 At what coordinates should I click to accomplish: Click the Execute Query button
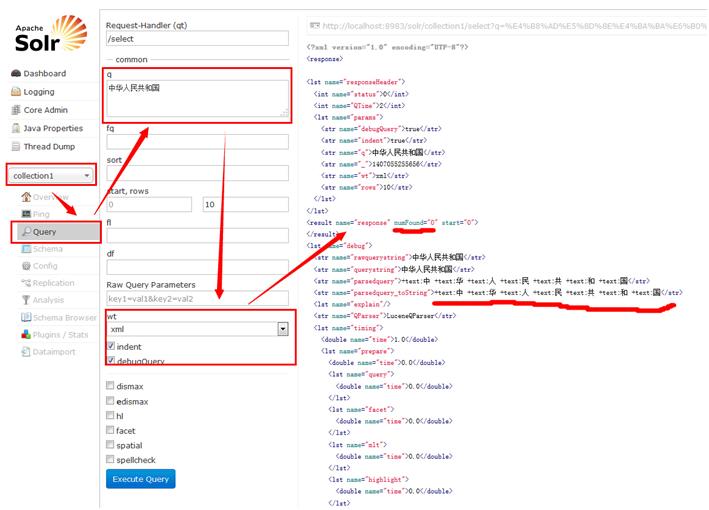tap(141, 479)
